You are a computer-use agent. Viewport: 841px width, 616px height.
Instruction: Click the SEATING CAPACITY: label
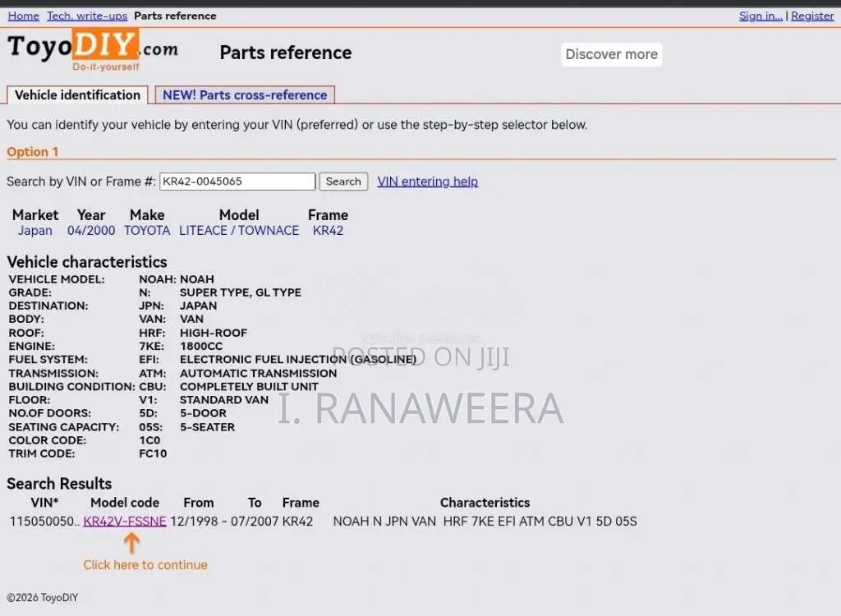[64, 427]
